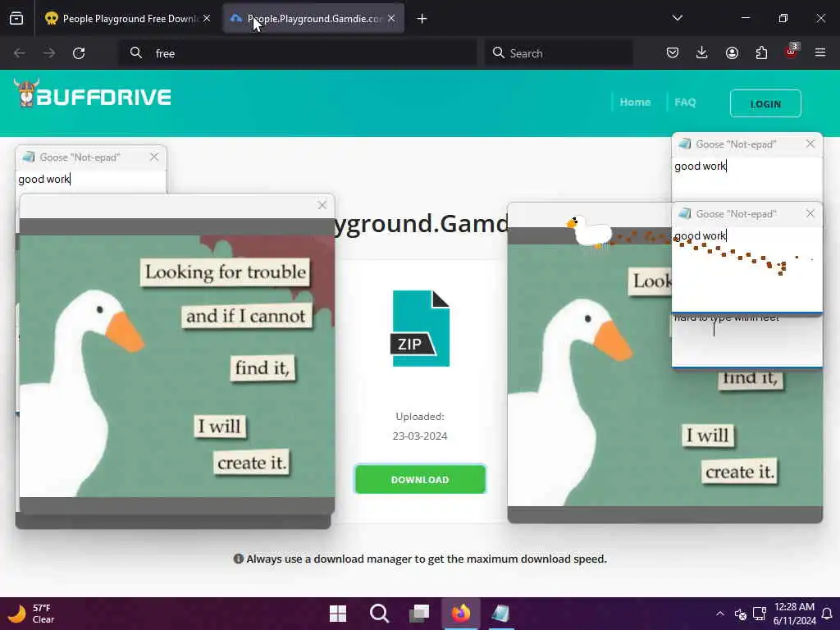Close the left Goose Not-epad window
Viewport: 840px width, 630px height.
tap(154, 157)
